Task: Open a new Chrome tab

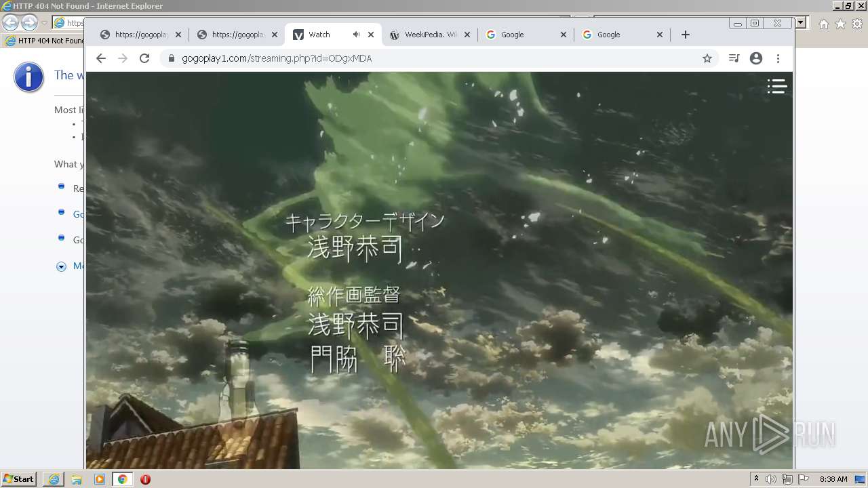Action: [x=686, y=35]
